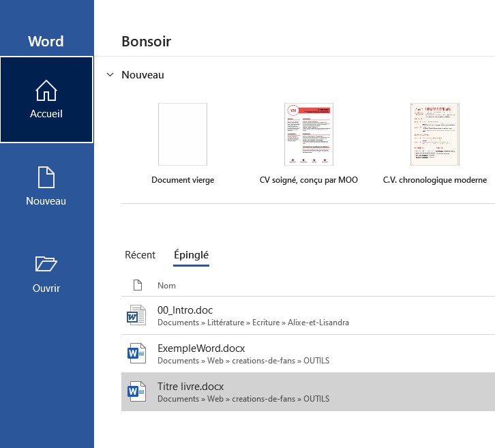The image size is (495, 448).
Task: Open the Titre livre.docx file name
Action: (190, 387)
